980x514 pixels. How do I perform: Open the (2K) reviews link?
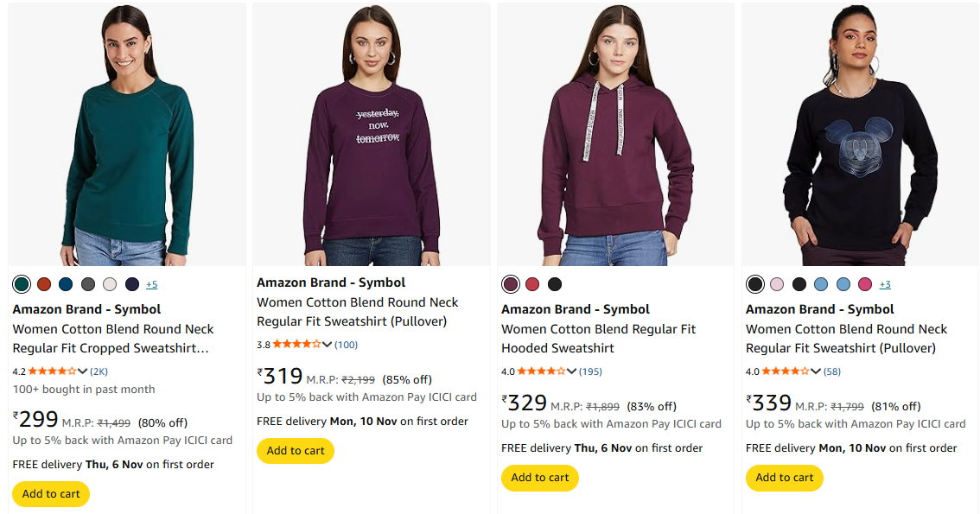coord(99,371)
